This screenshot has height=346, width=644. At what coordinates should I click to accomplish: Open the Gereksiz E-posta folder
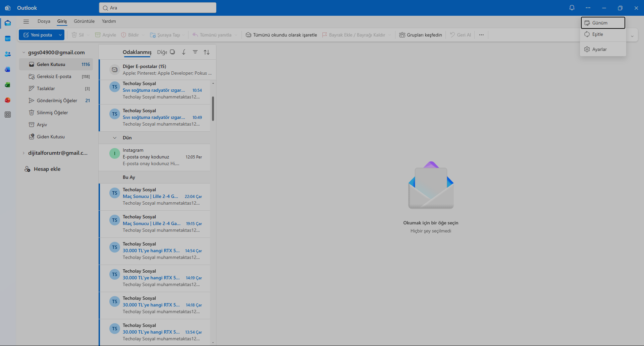56,76
